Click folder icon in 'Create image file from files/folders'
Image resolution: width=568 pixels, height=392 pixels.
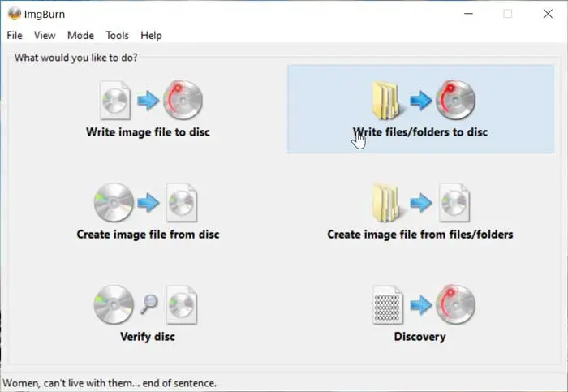pos(386,203)
